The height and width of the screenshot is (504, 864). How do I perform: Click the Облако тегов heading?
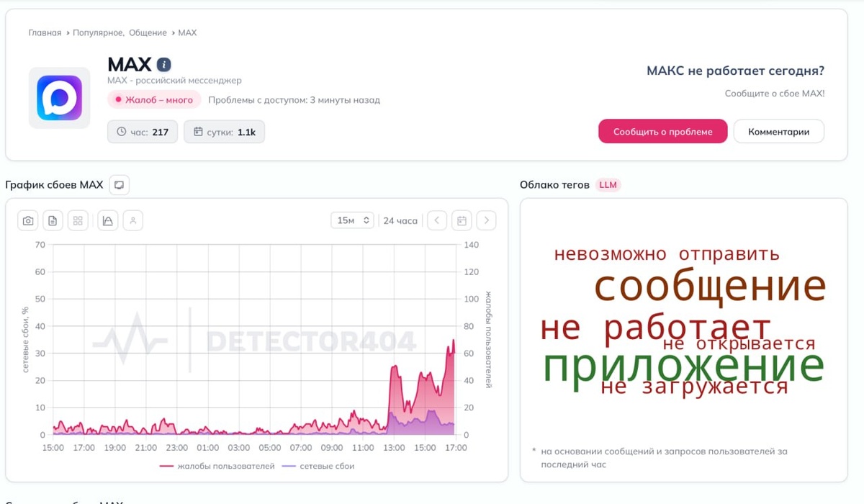coord(554,185)
